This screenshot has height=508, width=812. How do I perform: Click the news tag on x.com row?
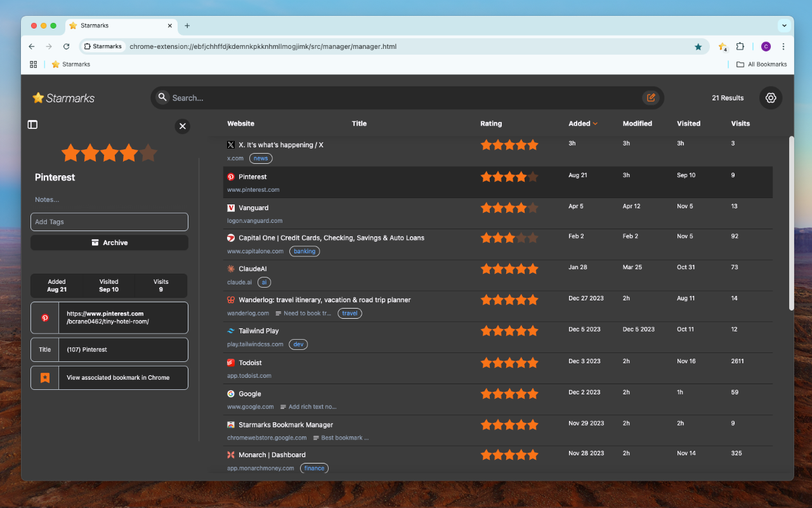[x=261, y=158]
